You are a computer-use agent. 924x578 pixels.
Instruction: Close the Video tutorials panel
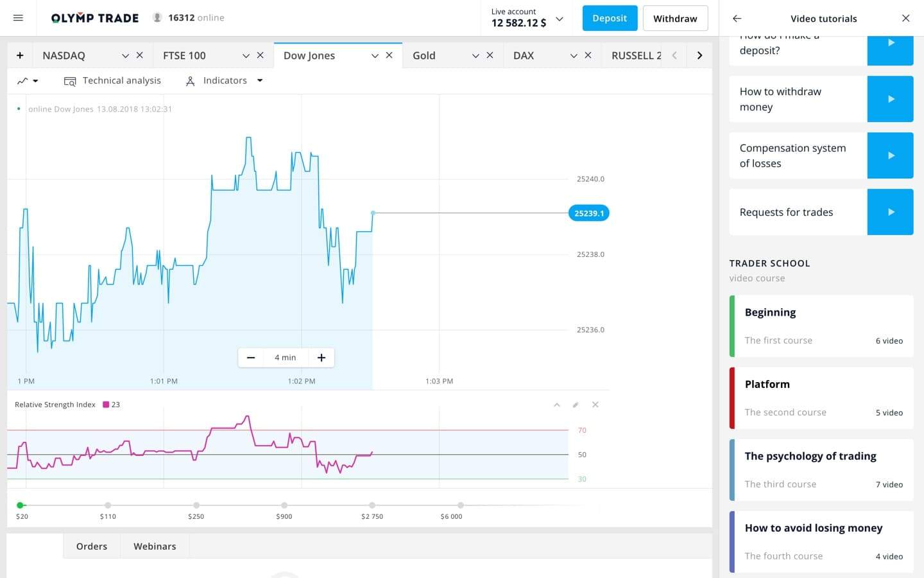[905, 18]
